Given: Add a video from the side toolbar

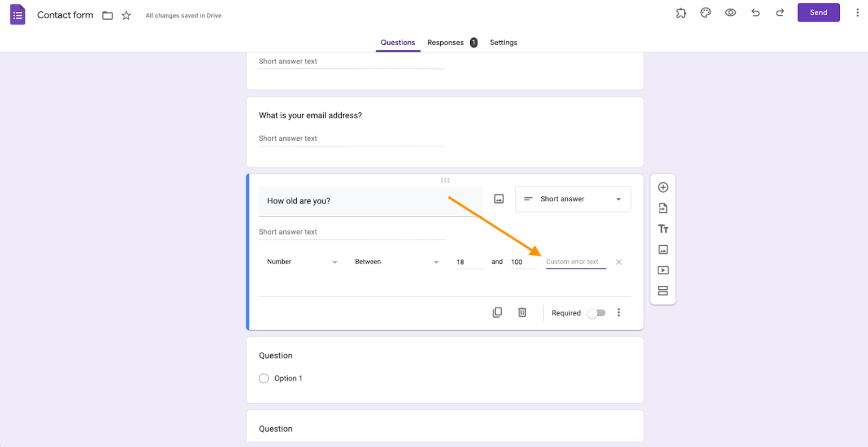Looking at the screenshot, I should point(662,270).
